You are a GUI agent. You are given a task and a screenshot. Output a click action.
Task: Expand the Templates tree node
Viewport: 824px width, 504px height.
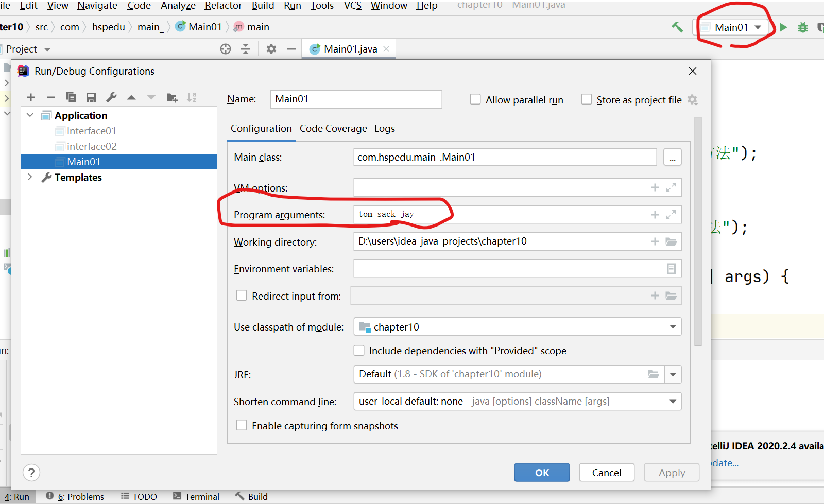30,177
